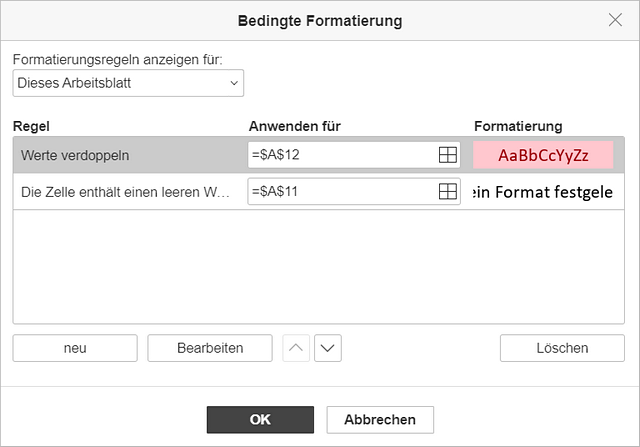Cancel with the Abbrechen button
This screenshot has height=447, width=640.
(x=380, y=420)
